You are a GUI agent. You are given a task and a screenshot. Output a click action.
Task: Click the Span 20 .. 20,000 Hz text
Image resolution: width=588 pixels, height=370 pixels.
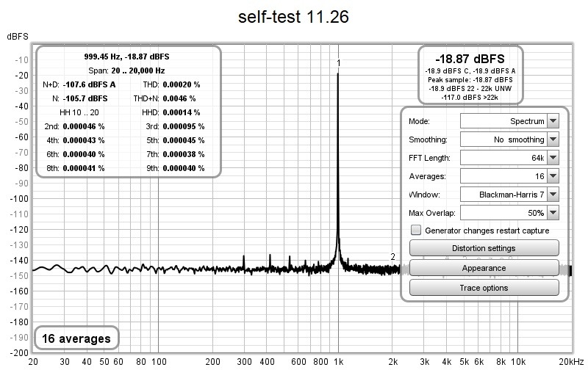126,70
